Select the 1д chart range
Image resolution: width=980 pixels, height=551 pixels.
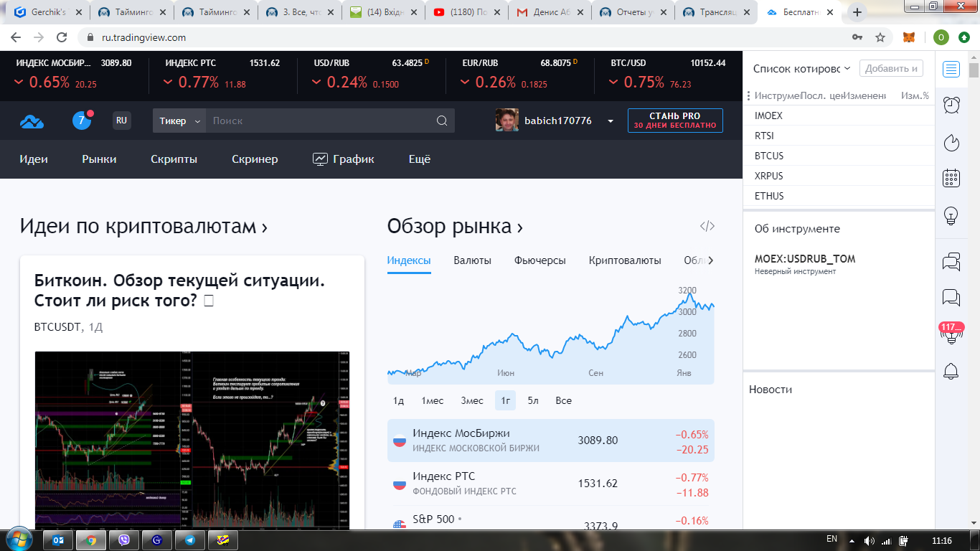[399, 400]
